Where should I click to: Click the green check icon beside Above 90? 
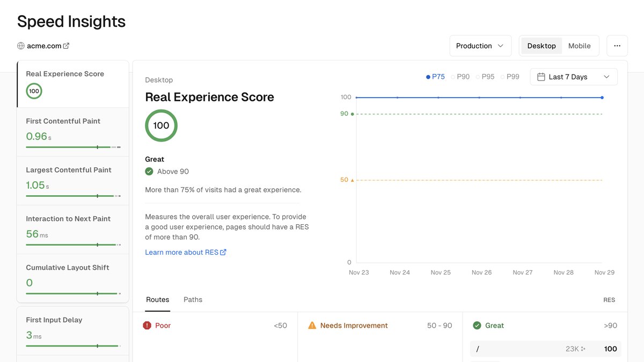click(149, 172)
